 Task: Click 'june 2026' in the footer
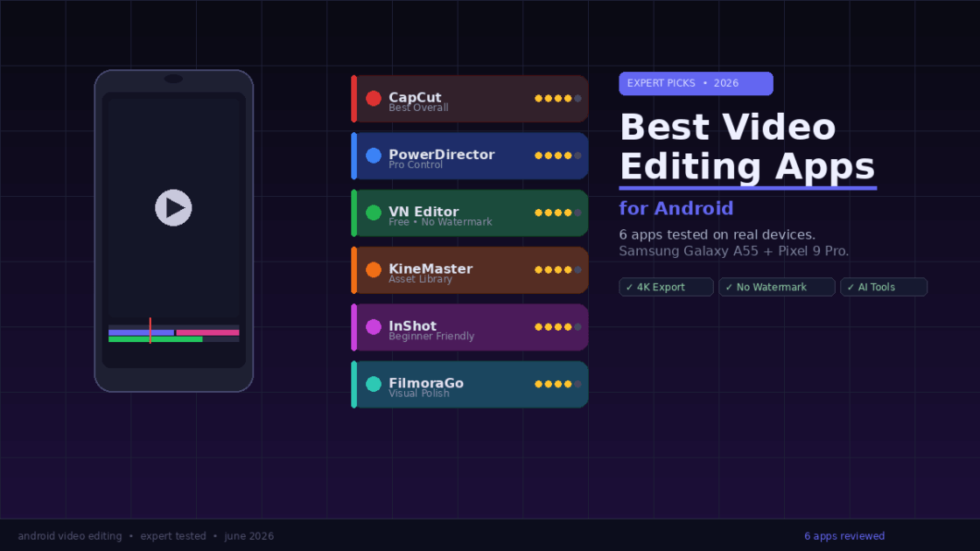(x=248, y=536)
